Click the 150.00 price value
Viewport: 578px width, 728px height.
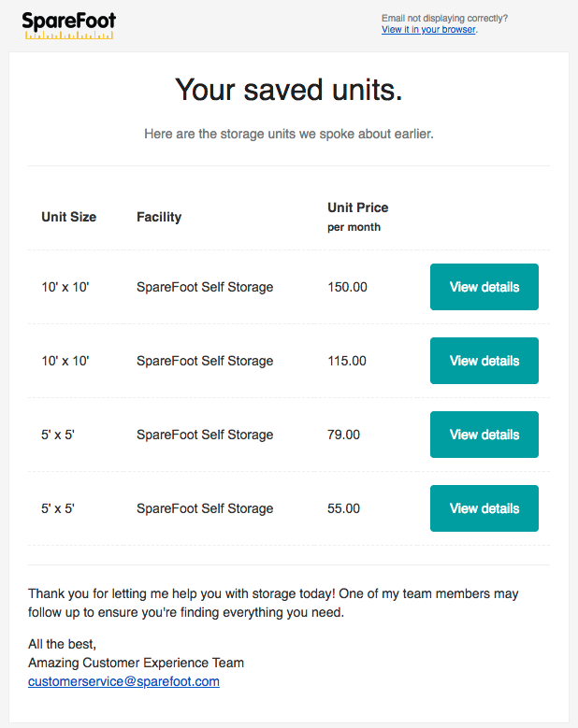[347, 287]
